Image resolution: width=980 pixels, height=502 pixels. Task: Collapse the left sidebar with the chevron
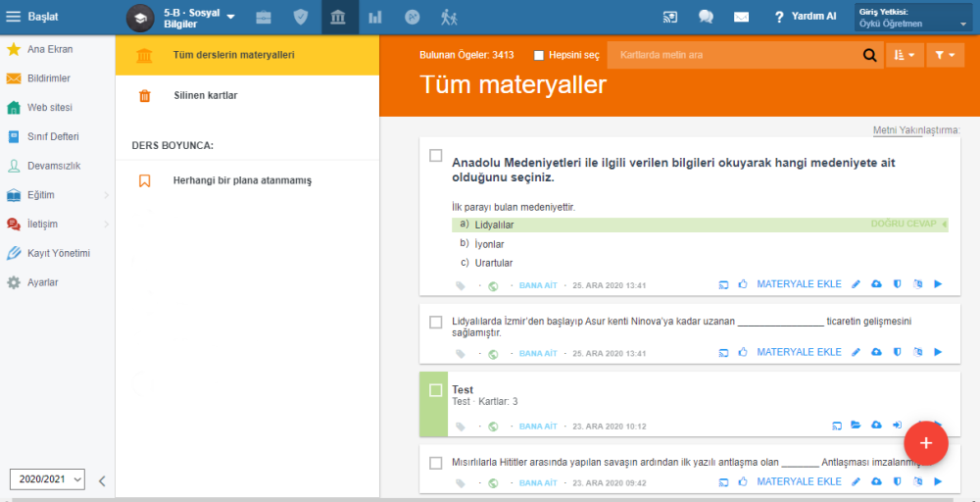pyautogui.click(x=103, y=480)
